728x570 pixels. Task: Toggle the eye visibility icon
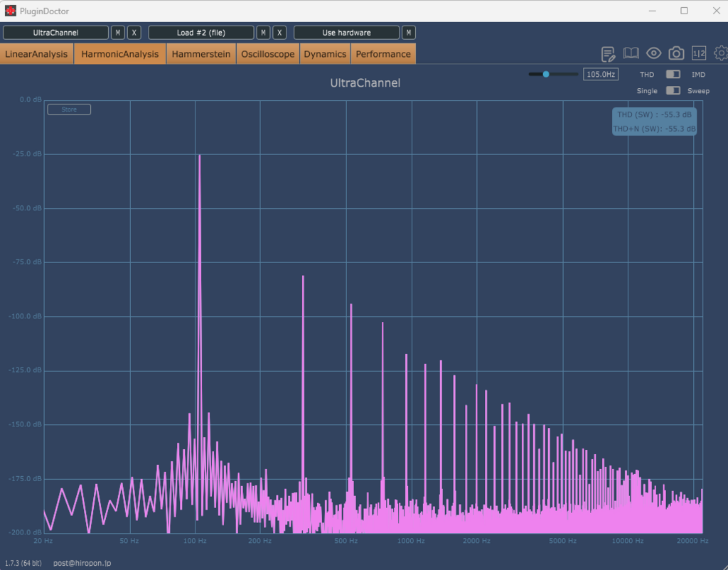tap(654, 53)
